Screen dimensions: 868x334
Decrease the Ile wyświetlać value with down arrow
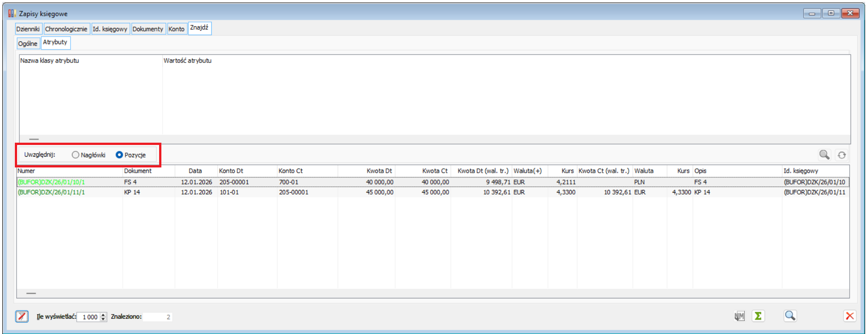tap(103, 319)
